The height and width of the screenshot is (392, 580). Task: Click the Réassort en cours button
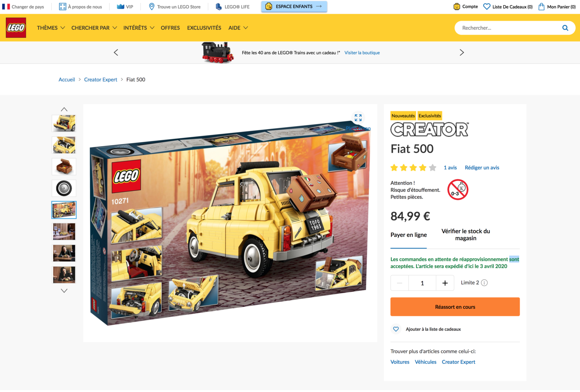click(x=455, y=307)
